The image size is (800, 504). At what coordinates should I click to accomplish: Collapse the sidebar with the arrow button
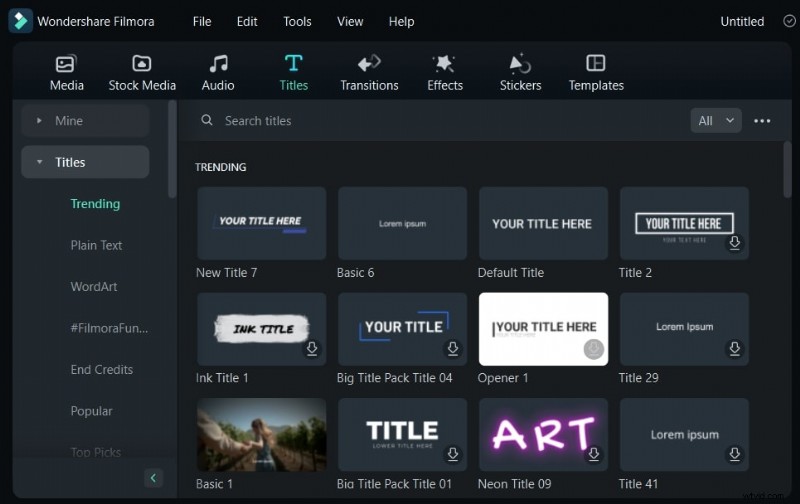153,478
